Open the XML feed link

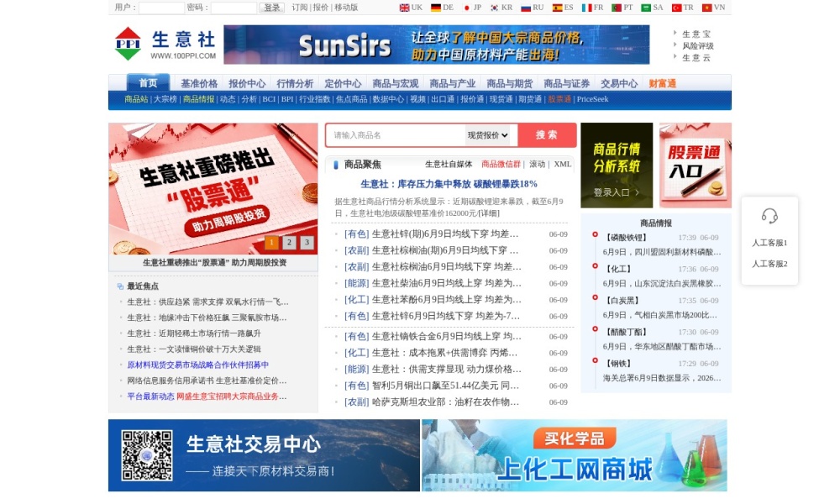tap(563, 165)
